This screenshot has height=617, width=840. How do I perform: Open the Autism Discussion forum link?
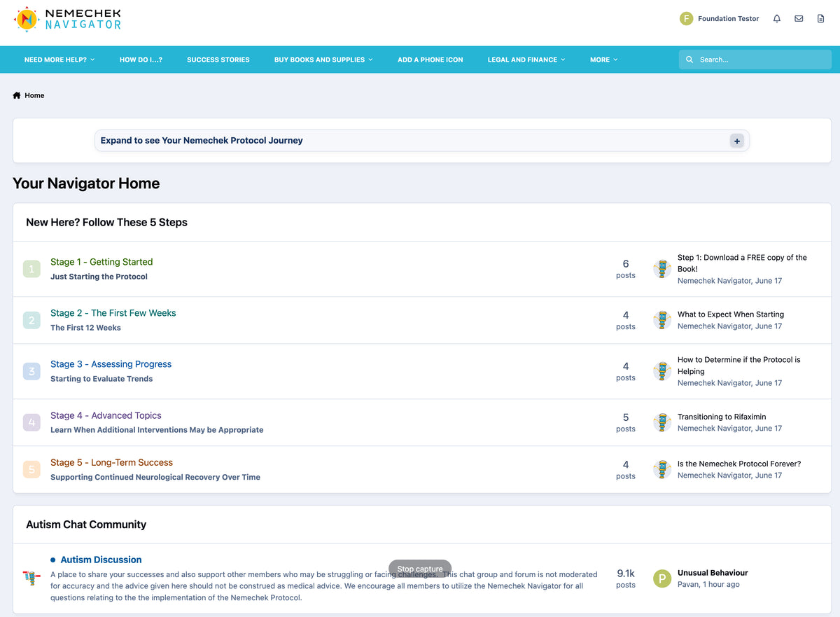101,560
